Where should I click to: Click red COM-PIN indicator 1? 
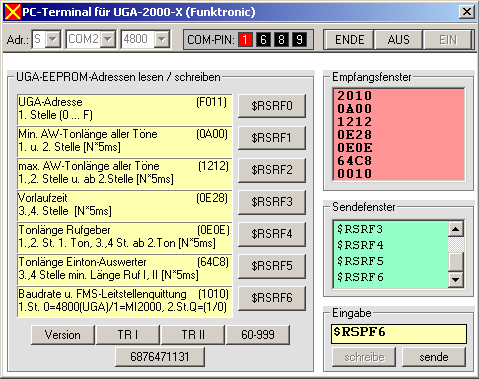click(x=245, y=40)
